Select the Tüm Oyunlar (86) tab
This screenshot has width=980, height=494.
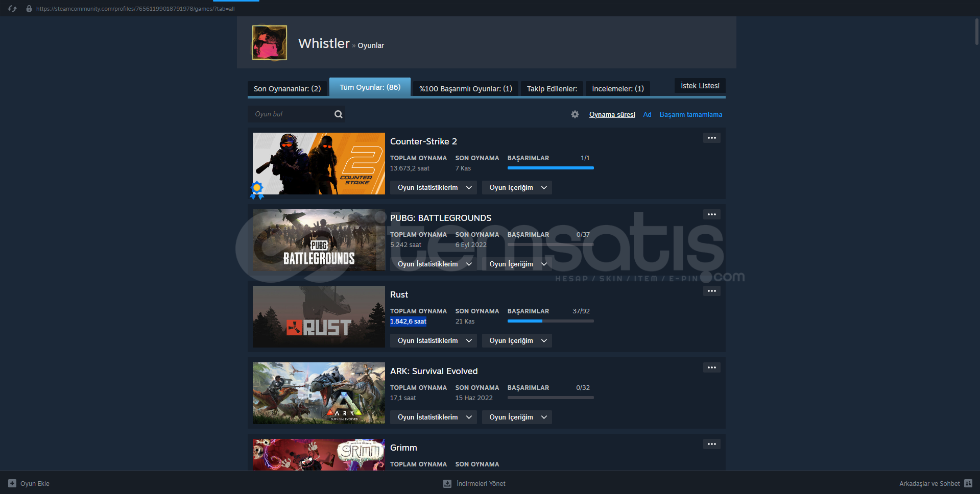[370, 87]
